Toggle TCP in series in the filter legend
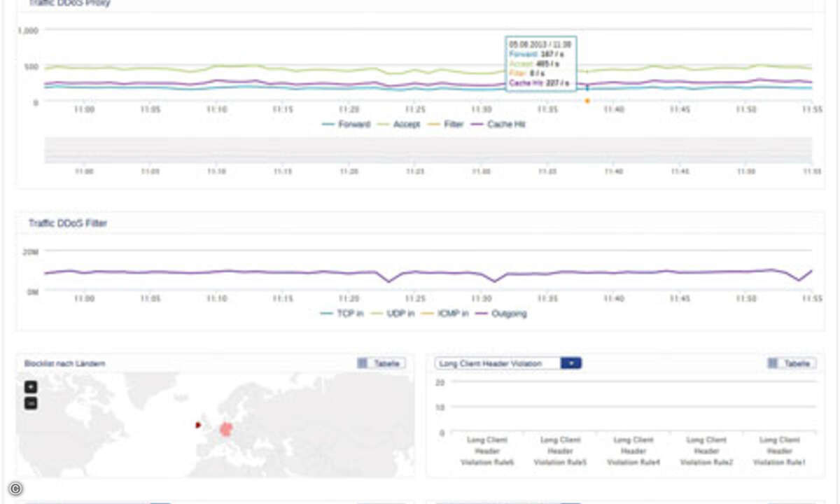 click(x=342, y=314)
